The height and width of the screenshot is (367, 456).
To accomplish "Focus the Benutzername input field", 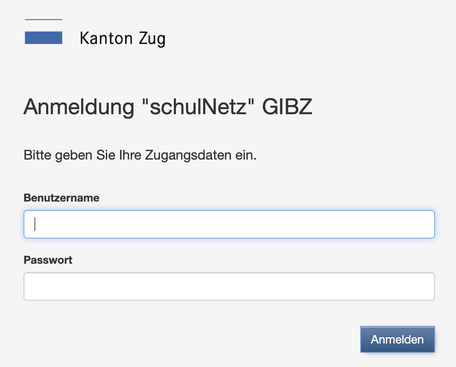I will 229,224.
